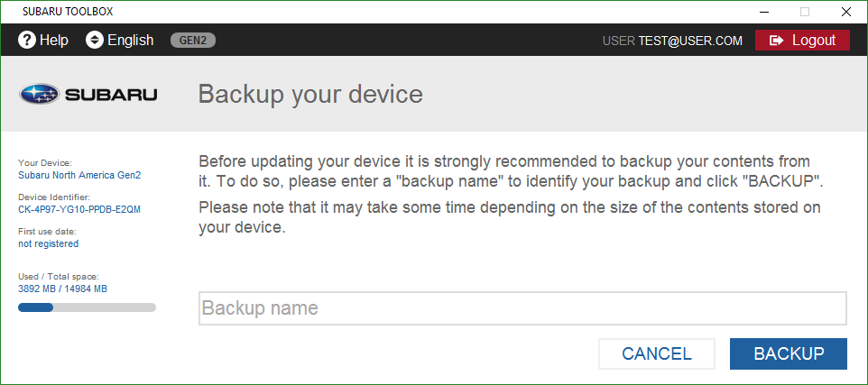Click the Help question mark icon

[26, 40]
